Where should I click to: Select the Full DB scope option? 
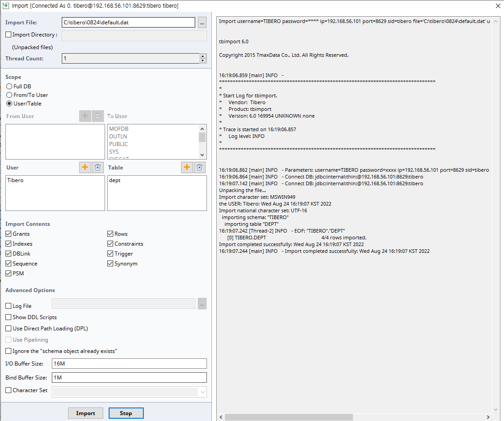click(9, 87)
